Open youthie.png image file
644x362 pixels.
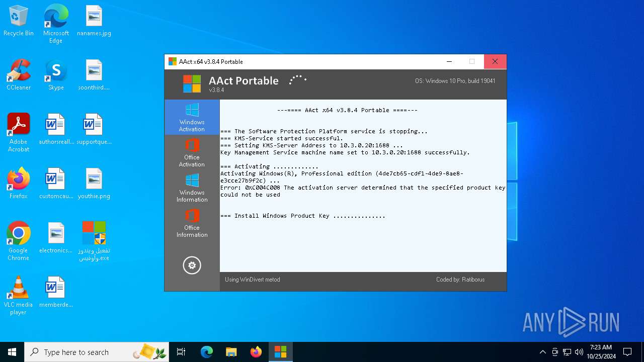[x=94, y=184]
